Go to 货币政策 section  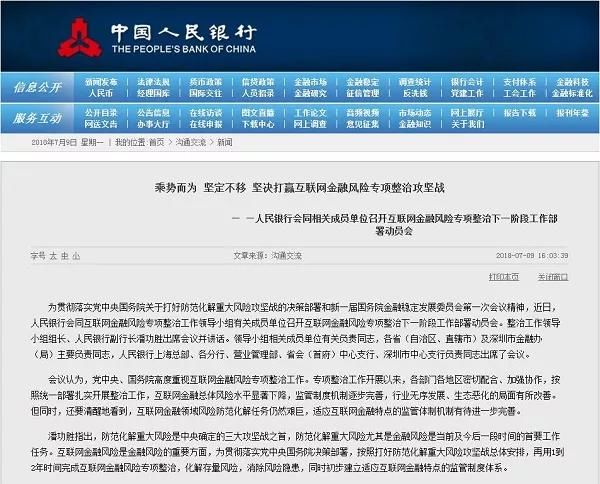click(205, 82)
